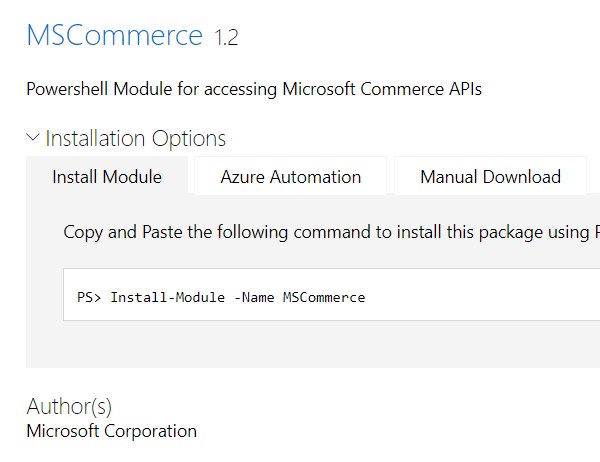Click the 1.2 version number
The image size is (600, 462).
pos(227,38)
